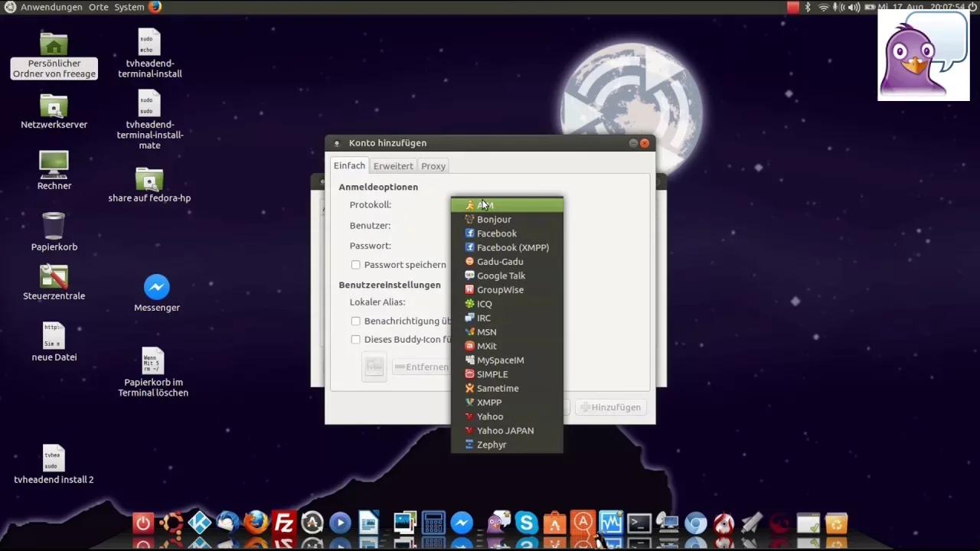
Task: Select XMPP from the protocol list
Action: point(488,402)
